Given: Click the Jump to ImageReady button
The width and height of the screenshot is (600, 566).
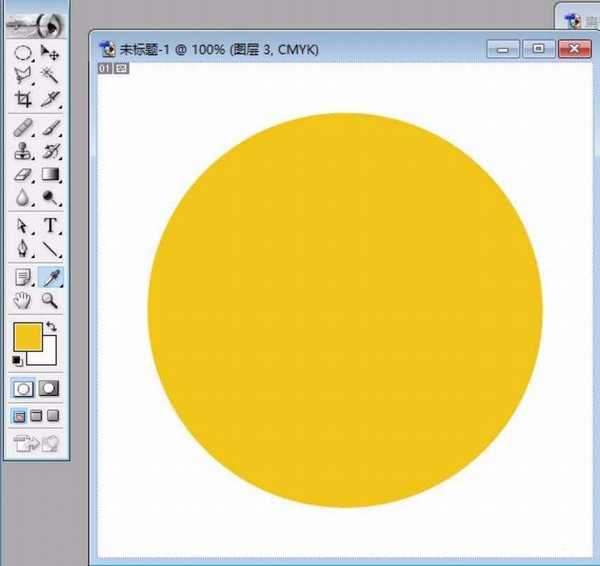Looking at the screenshot, I should tap(36, 442).
